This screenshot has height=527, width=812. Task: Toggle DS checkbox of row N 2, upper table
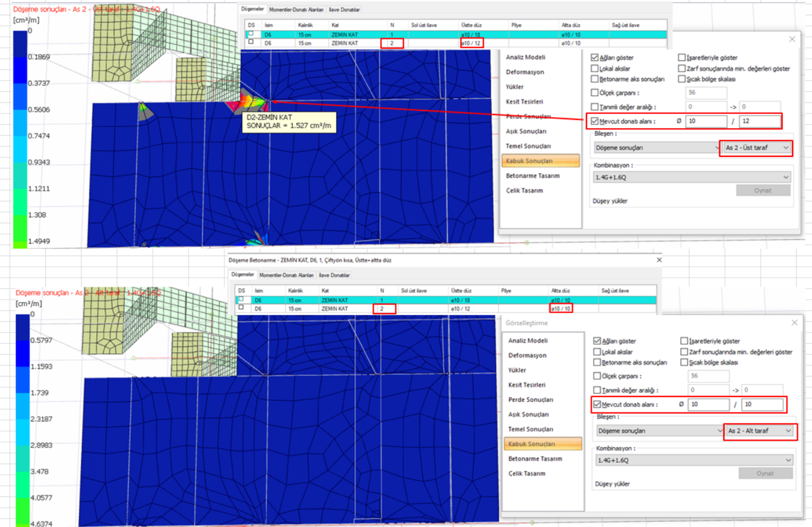[251, 42]
